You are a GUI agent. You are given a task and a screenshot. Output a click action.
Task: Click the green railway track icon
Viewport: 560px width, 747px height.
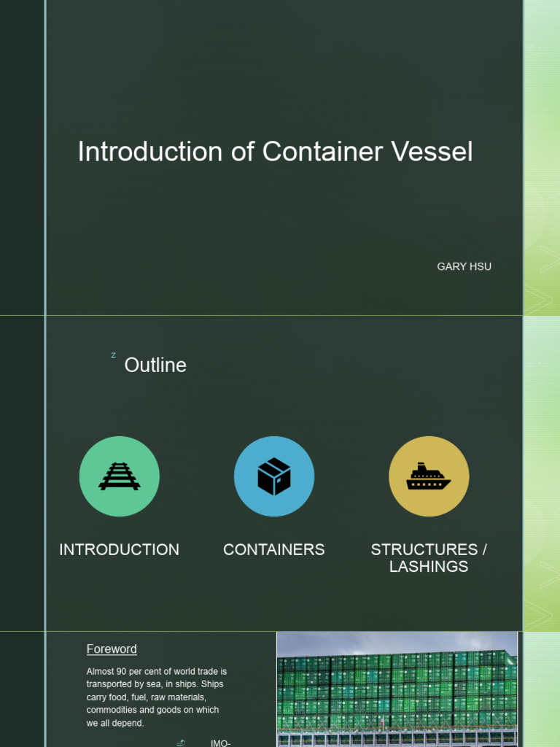point(119,476)
